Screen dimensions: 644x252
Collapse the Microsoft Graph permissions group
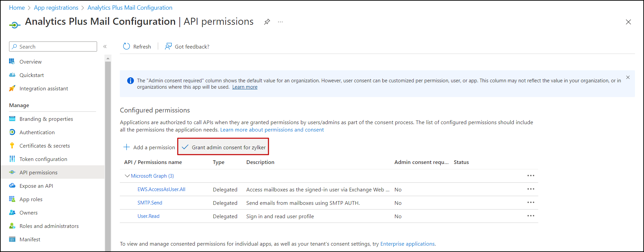point(127,176)
